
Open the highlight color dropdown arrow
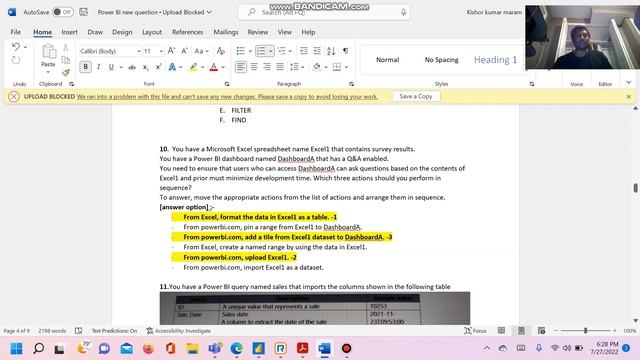coord(202,67)
